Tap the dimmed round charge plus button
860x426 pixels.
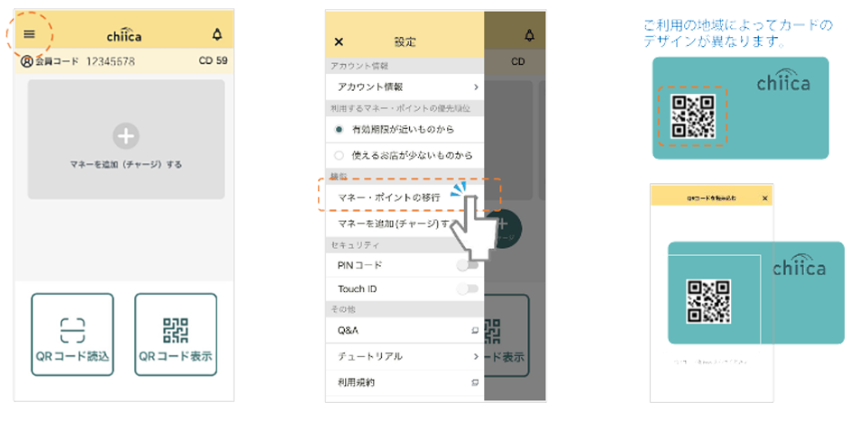click(x=503, y=229)
